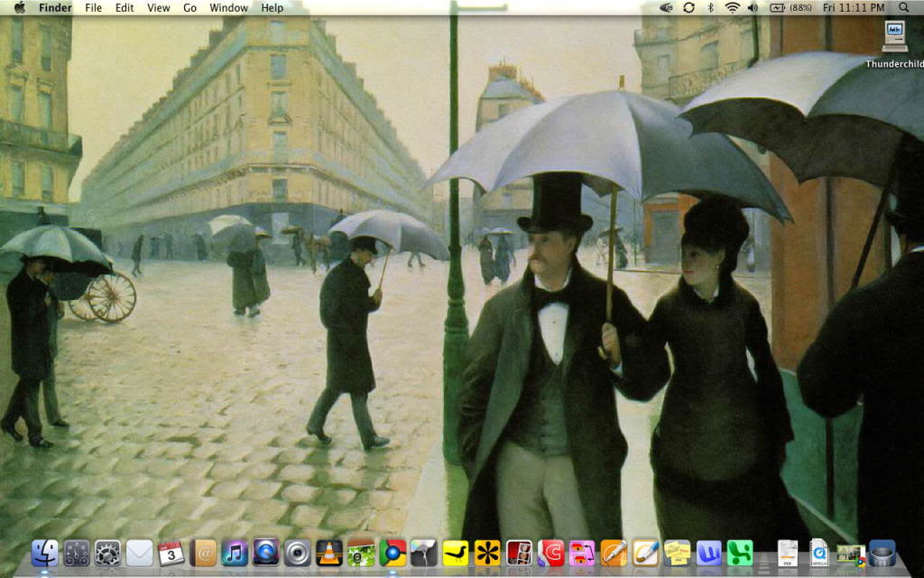Open the painting image file in Dock
The image size is (924, 578).
coord(851,555)
